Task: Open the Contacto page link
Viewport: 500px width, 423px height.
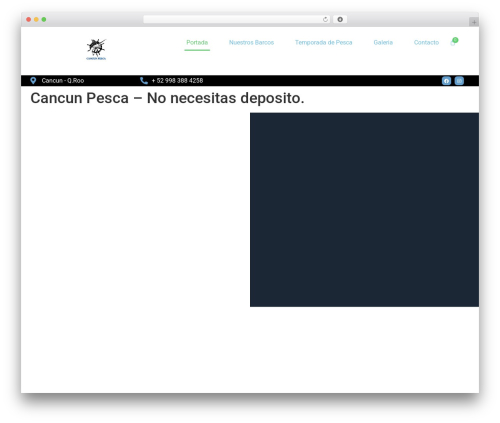Action: tap(426, 42)
